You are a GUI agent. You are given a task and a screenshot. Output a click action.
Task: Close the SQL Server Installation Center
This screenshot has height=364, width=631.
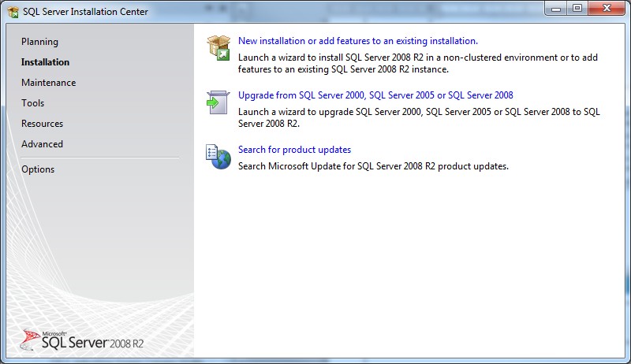click(607, 9)
